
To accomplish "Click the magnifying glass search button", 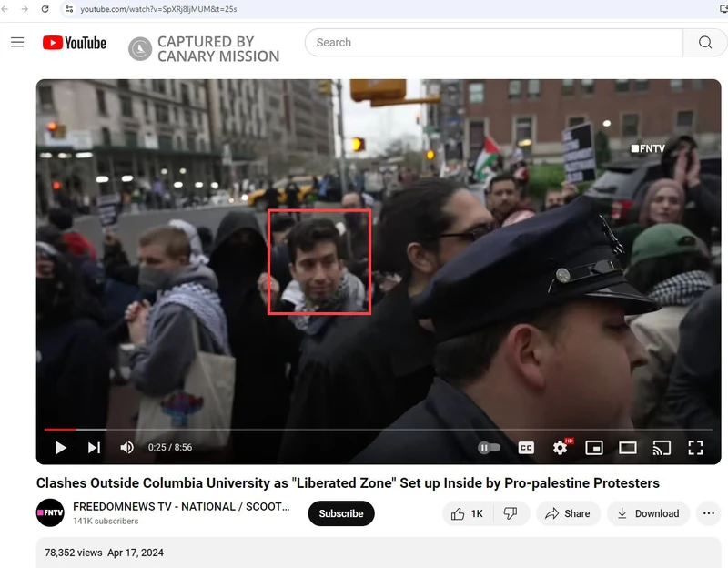I will pyautogui.click(x=705, y=43).
